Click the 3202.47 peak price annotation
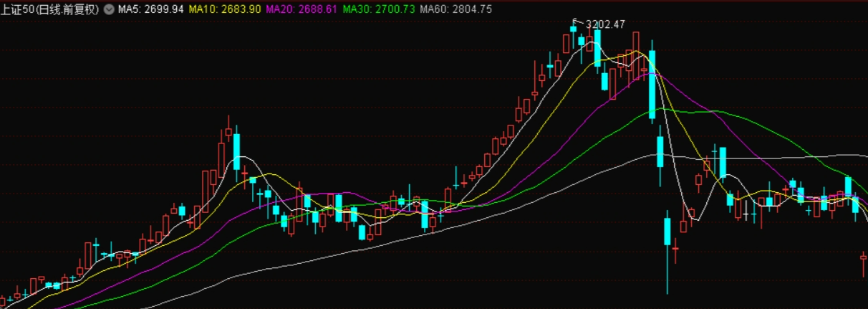The height and width of the screenshot is (309, 868). pos(605,24)
